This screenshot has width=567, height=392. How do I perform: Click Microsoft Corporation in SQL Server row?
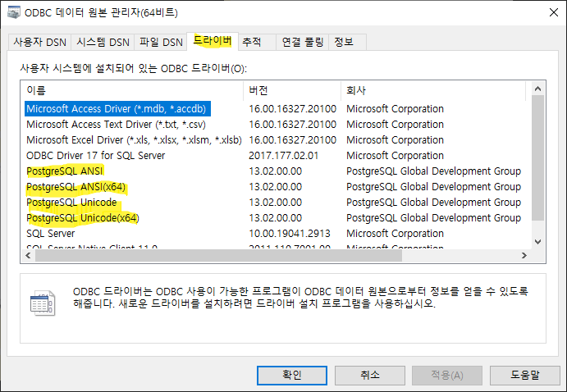395,234
